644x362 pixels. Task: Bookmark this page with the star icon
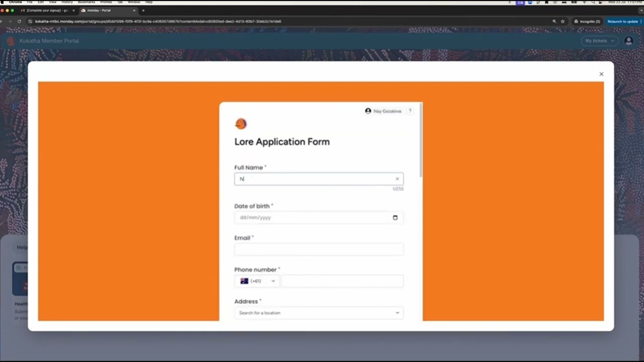[x=562, y=21]
